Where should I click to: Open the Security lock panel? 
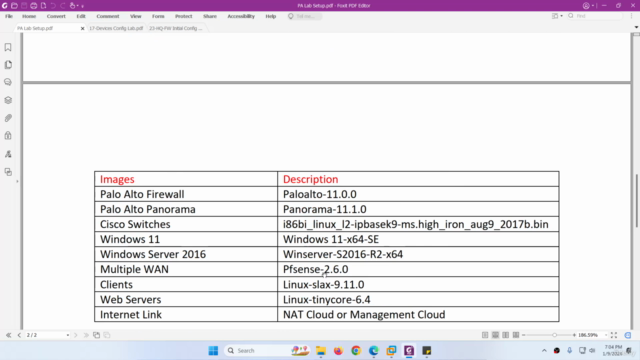[x=8, y=136]
